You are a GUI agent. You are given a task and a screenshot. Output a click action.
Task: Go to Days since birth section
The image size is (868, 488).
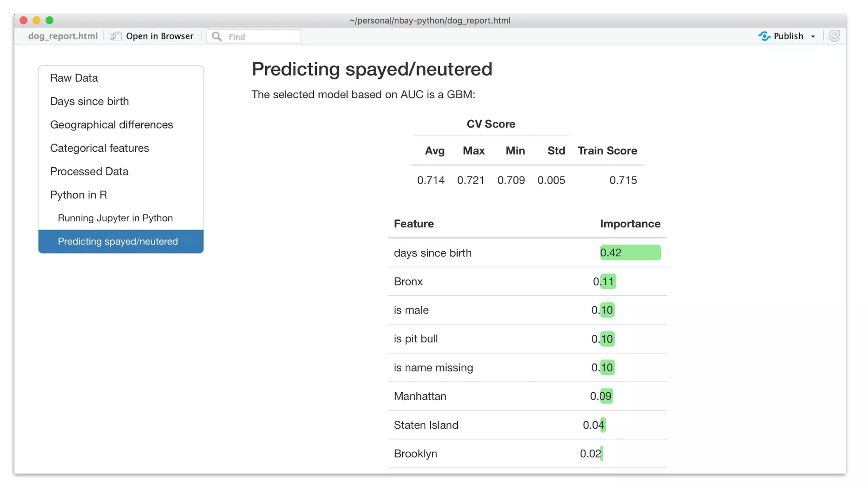(89, 101)
